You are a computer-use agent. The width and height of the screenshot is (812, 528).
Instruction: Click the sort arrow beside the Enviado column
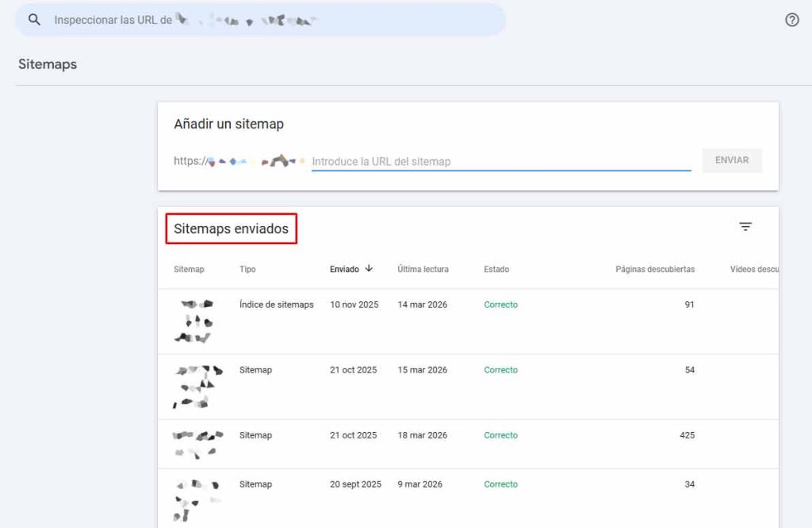370,269
